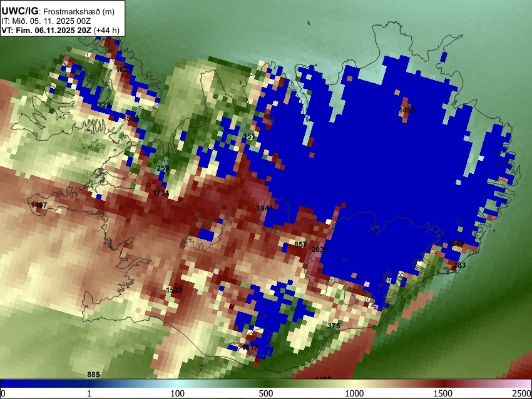Select the map label 323
This screenshot has width=532, height=399.
coord(103,104)
